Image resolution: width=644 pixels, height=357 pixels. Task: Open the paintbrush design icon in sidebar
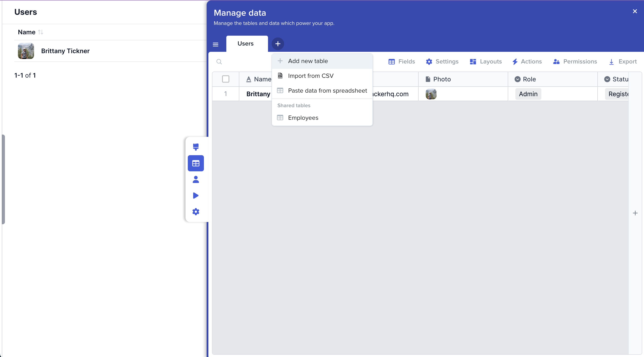click(x=196, y=147)
